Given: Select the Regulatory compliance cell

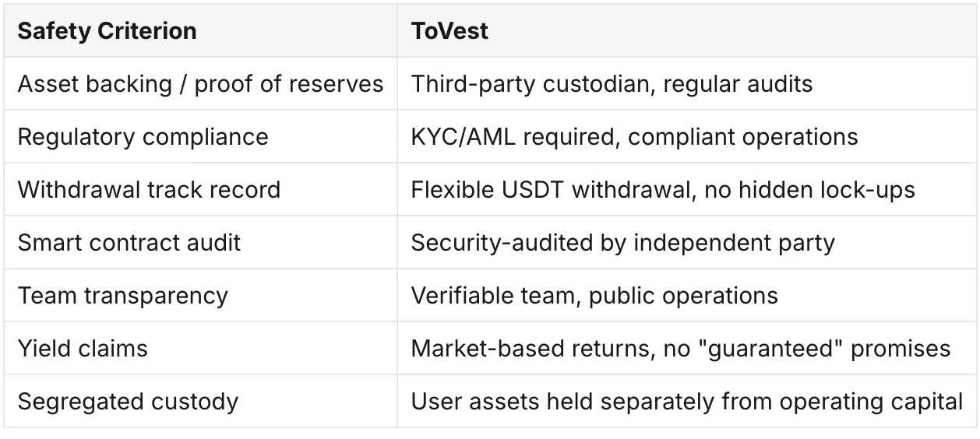Looking at the screenshot, I should point(200,136).
